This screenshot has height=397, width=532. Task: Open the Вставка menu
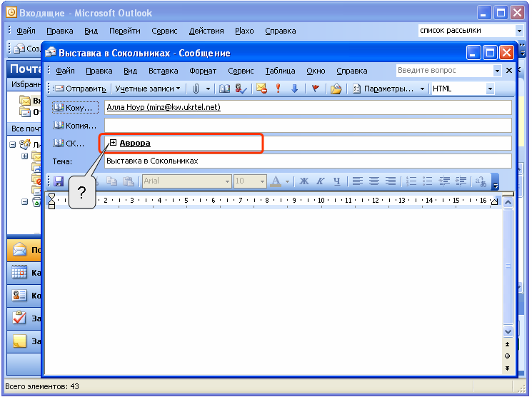pos(164,71)
